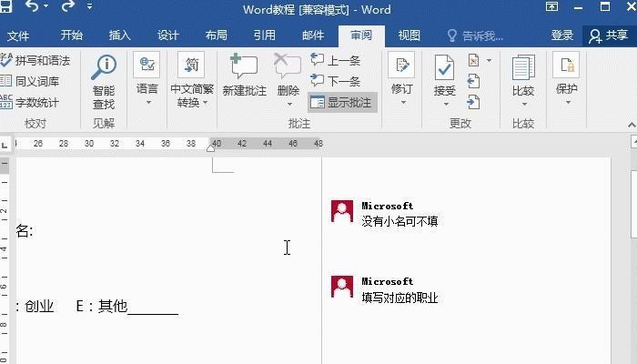Click previous change icon
Viewport: 637px width, 364px height.
pos(473,81)
